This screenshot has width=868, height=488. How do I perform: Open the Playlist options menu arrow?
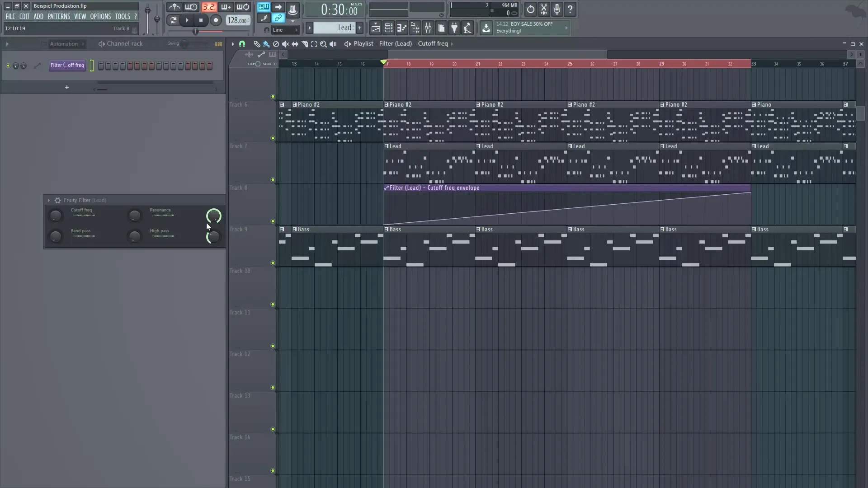pyautogui.click(x=232, y=44)
